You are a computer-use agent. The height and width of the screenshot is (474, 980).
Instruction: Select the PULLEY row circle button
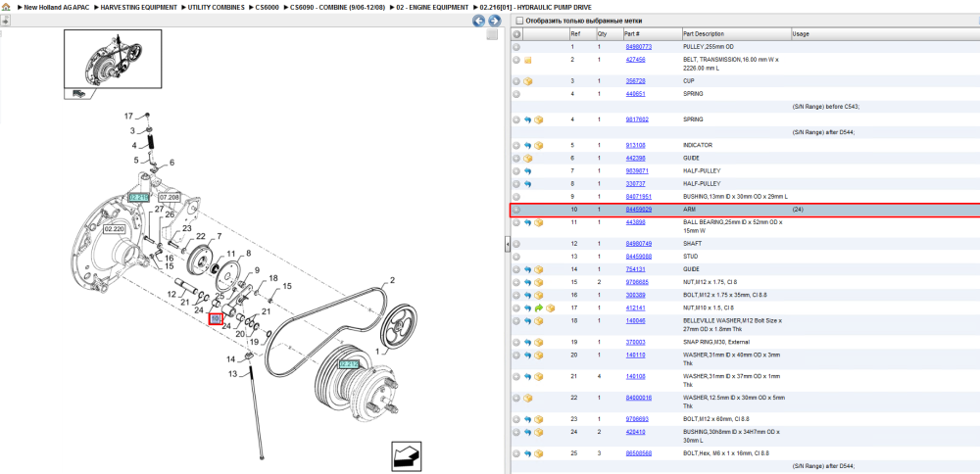pyautogui.click(x=516, y=47)
